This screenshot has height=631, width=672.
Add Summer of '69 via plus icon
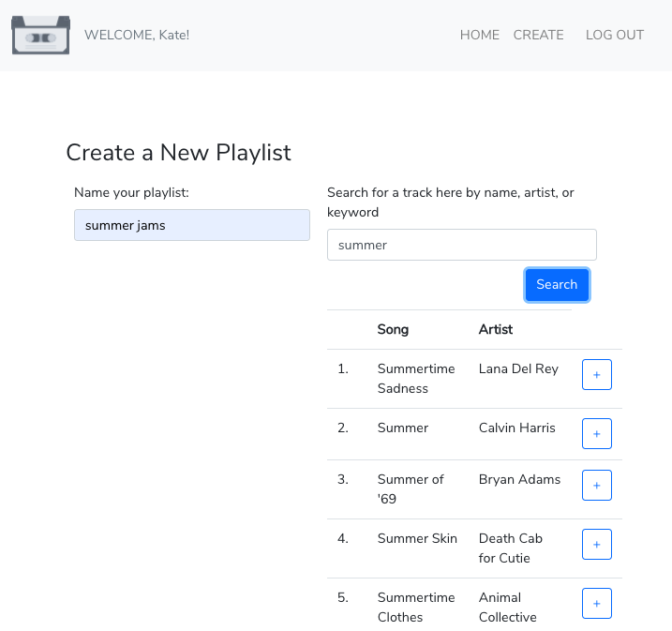click(x=597, y=486)
